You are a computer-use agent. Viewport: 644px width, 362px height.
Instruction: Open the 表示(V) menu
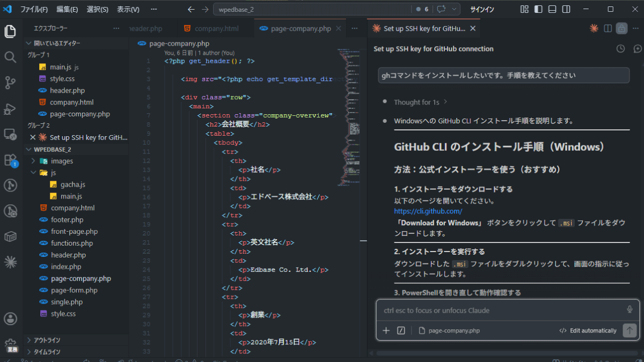point(128,9)
